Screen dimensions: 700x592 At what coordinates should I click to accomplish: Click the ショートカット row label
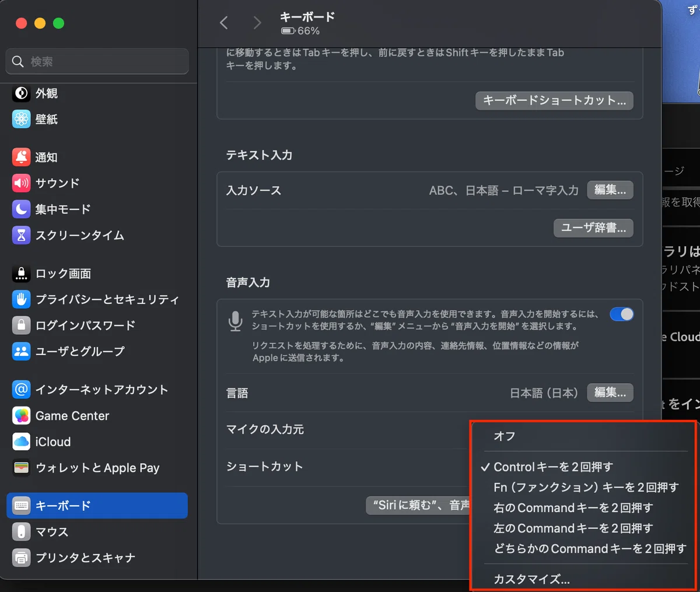pos(265,467)
